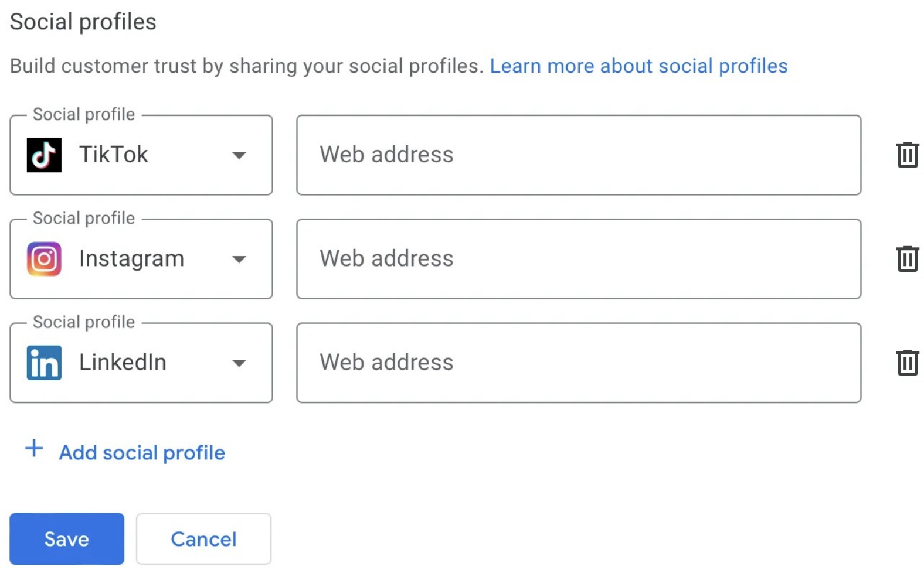Click the Instagram logo icon
The width and height of the screenshot is (924, 570).
click(44, 258)
